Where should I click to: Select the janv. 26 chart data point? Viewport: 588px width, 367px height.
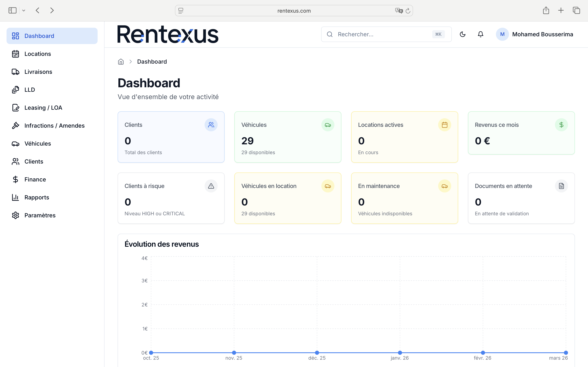click(x=400, y=353)
